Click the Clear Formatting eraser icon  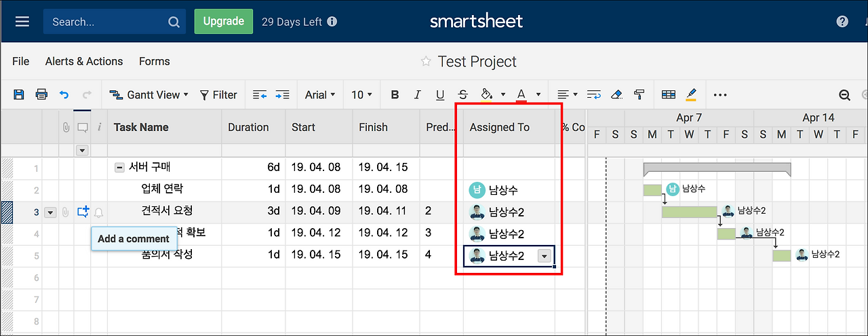[616, 95]
